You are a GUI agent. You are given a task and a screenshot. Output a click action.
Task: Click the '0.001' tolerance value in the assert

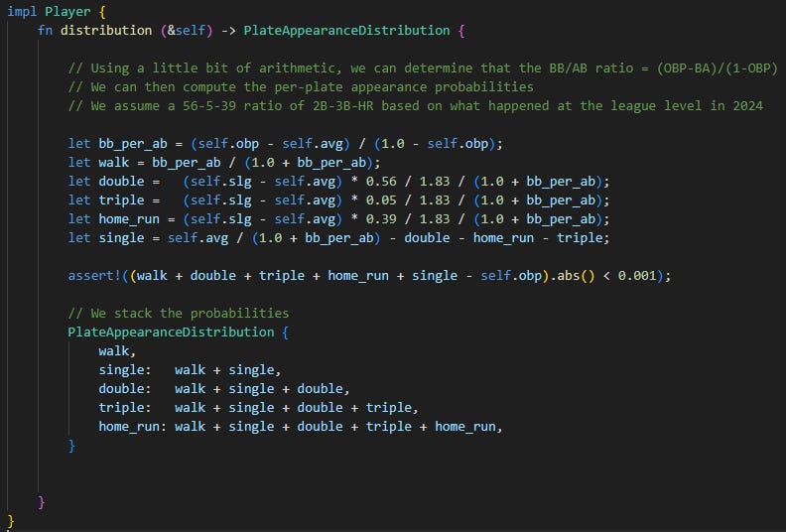(x=636, y=276)
